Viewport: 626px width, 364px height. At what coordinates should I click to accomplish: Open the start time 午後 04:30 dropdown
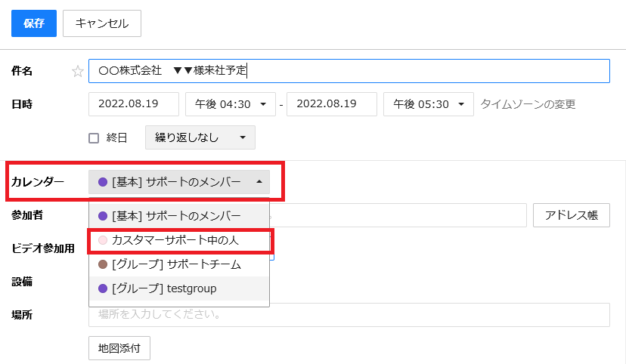231,104
